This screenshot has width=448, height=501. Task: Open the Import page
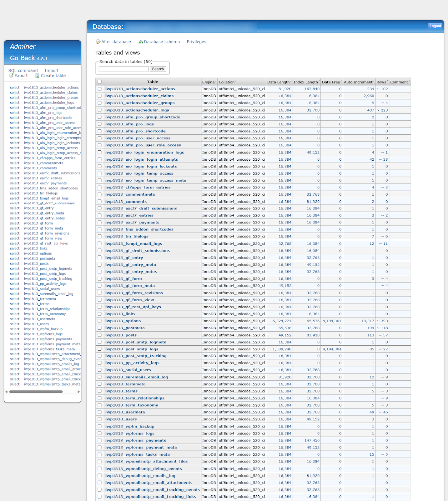pos(52,70)
